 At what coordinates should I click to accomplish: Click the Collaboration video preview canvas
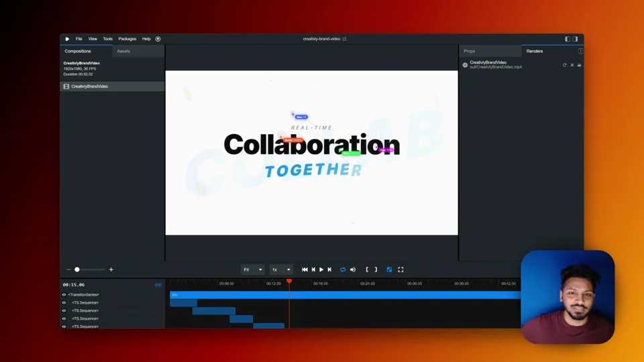click(312, 153)
